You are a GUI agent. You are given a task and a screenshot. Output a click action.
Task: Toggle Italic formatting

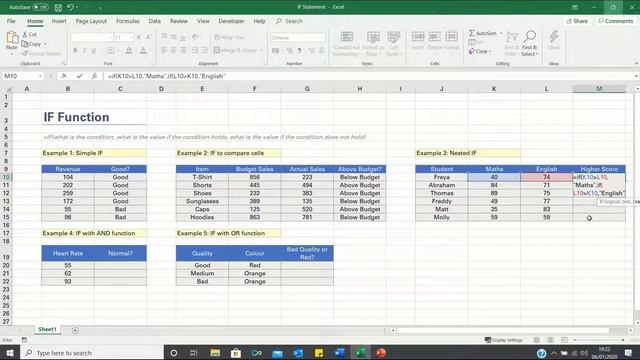click(84, 51)
